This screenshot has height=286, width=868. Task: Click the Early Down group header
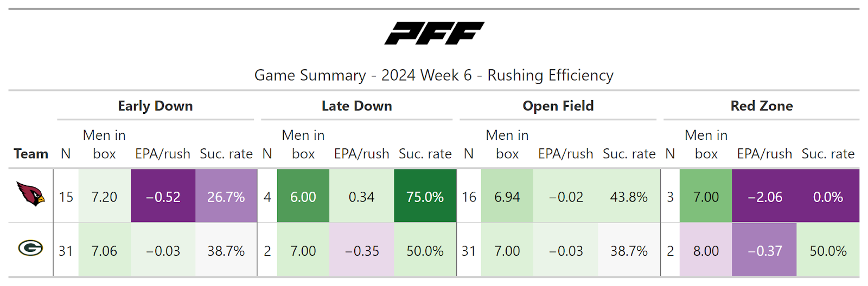click(x=155, y=106)
